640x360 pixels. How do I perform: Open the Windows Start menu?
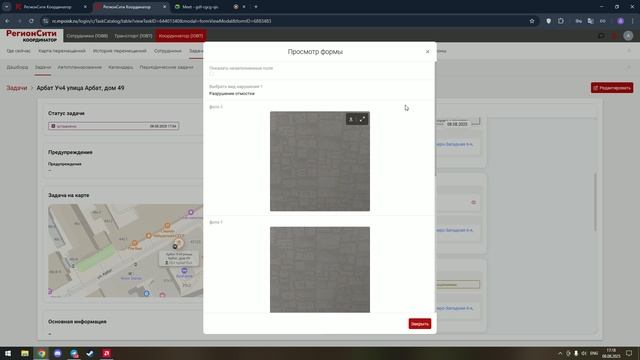(x=8, y=353)
